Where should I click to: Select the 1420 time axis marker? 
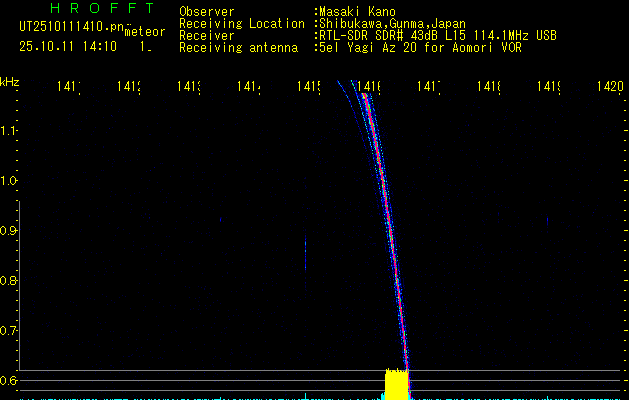pos(608,88)
